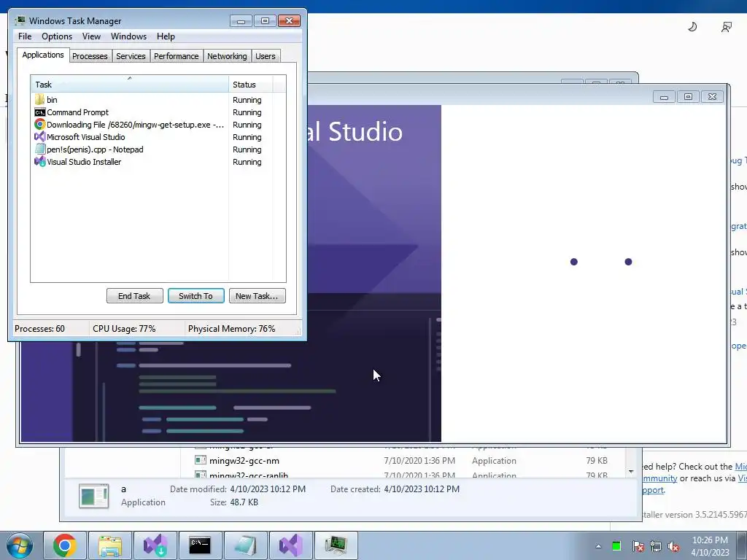Screen dimensions: 747x560
Task: Click the 'a' application preview thumbnail
Action: point(94,496)
